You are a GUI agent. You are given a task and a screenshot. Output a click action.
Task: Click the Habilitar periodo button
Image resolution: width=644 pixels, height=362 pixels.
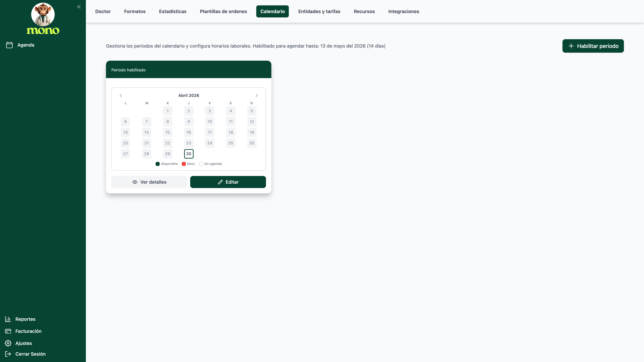[x=593, y=46]
